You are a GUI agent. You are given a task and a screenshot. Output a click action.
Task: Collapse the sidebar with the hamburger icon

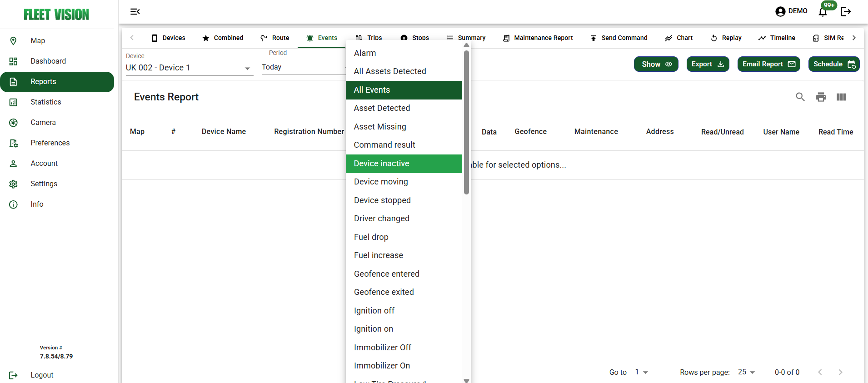pyautogui.click(x=135, y=11)
